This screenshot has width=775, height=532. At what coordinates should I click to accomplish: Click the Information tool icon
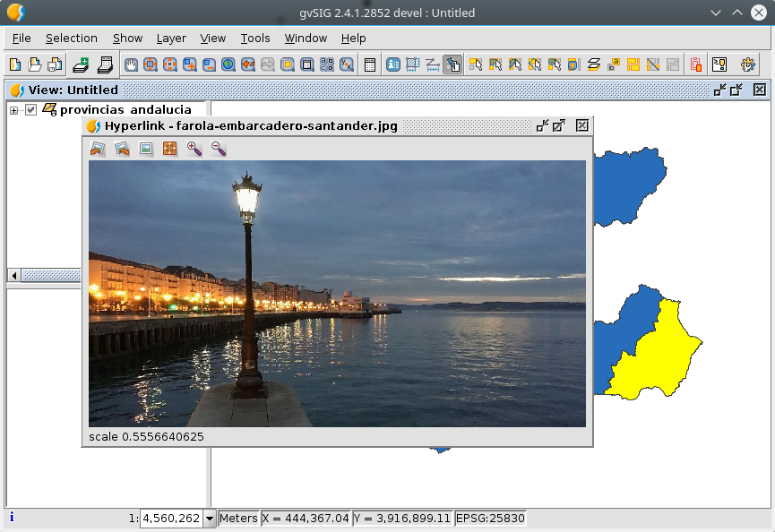coord(392,64)
